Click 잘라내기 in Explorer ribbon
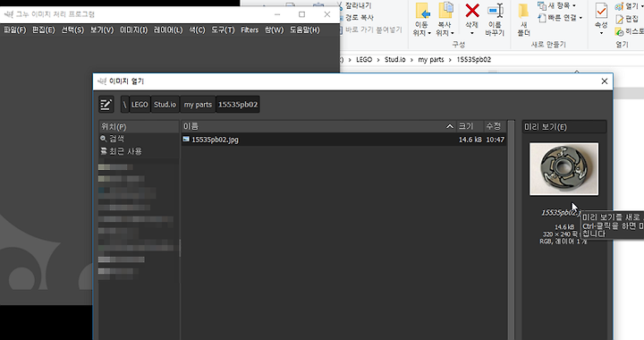This screenshot has height=340, width=644. tap(355, 5)
